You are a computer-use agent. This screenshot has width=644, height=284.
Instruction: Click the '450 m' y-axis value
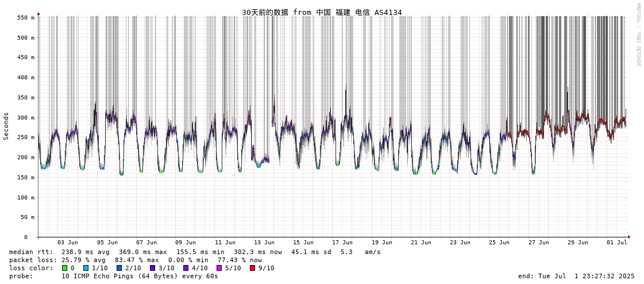[x=26, y=57]
